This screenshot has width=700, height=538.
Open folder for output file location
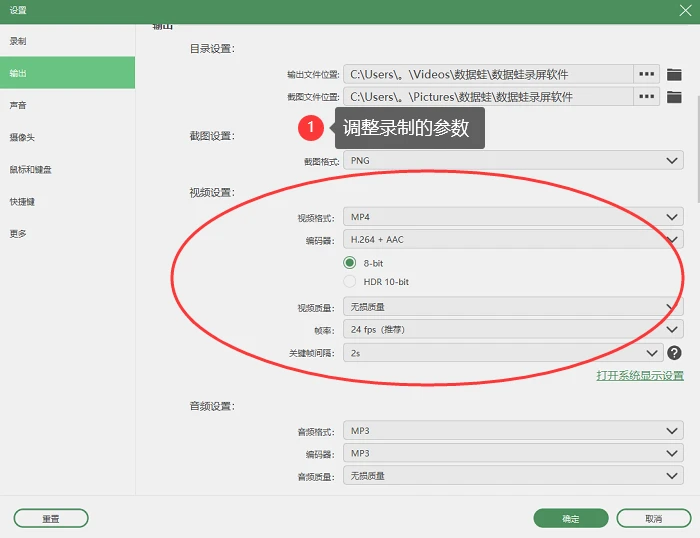(674, 75)
